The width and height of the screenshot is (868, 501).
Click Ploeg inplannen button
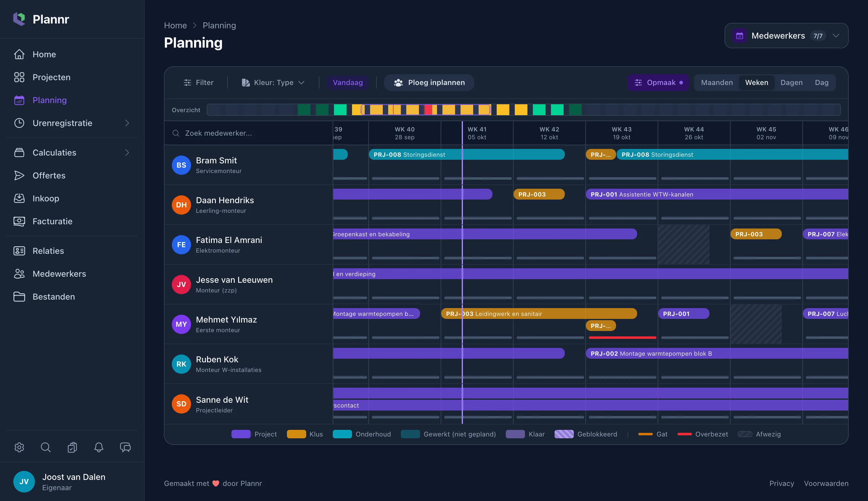(x=429, y=83)
